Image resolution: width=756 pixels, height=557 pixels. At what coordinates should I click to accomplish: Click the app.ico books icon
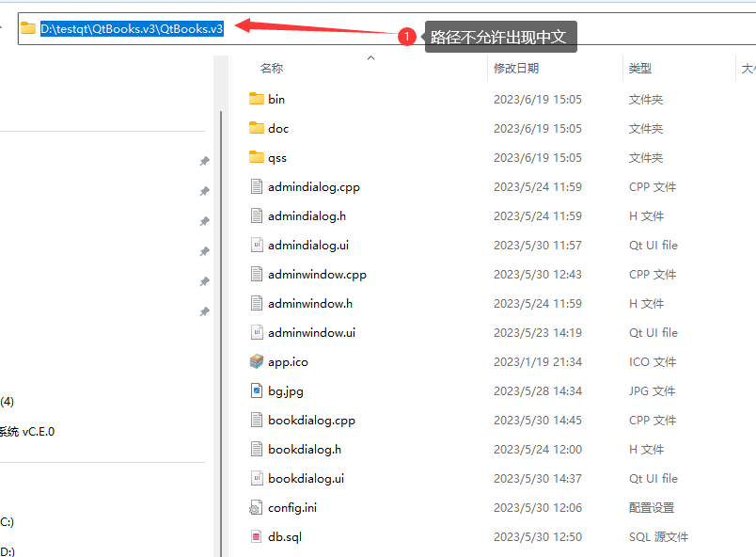257,361
